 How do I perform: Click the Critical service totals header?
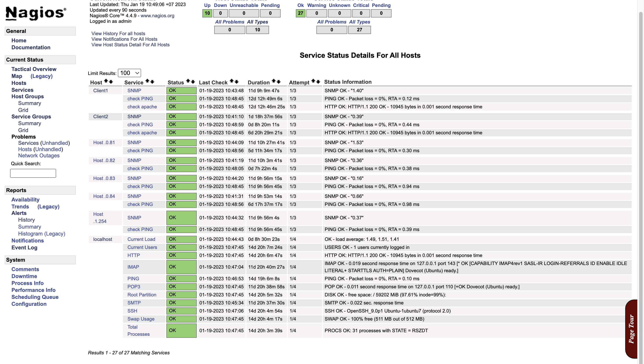361,5
